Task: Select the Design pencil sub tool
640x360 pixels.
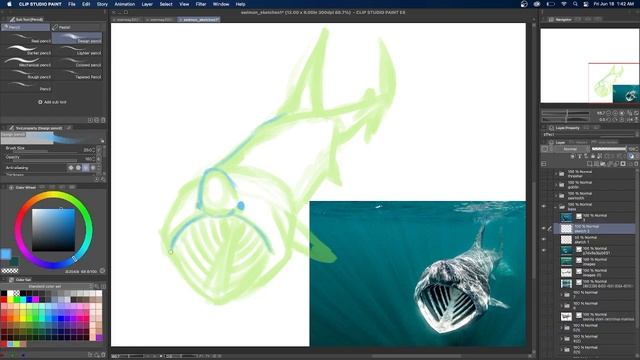Action: [77, 39]
